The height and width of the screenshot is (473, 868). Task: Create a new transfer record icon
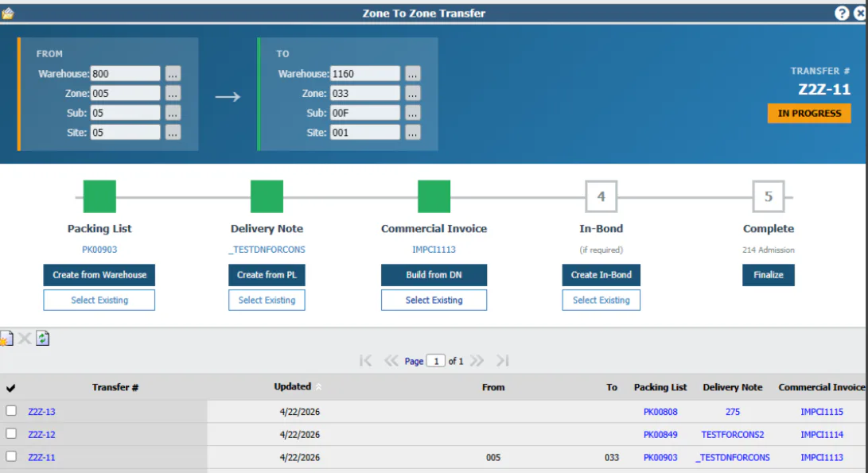coord(6,338)
